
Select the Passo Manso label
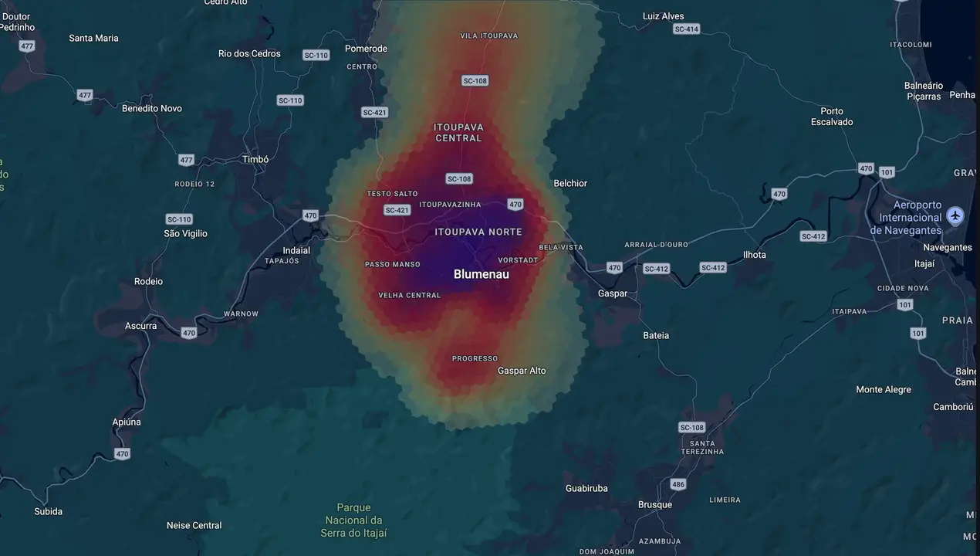393,264
